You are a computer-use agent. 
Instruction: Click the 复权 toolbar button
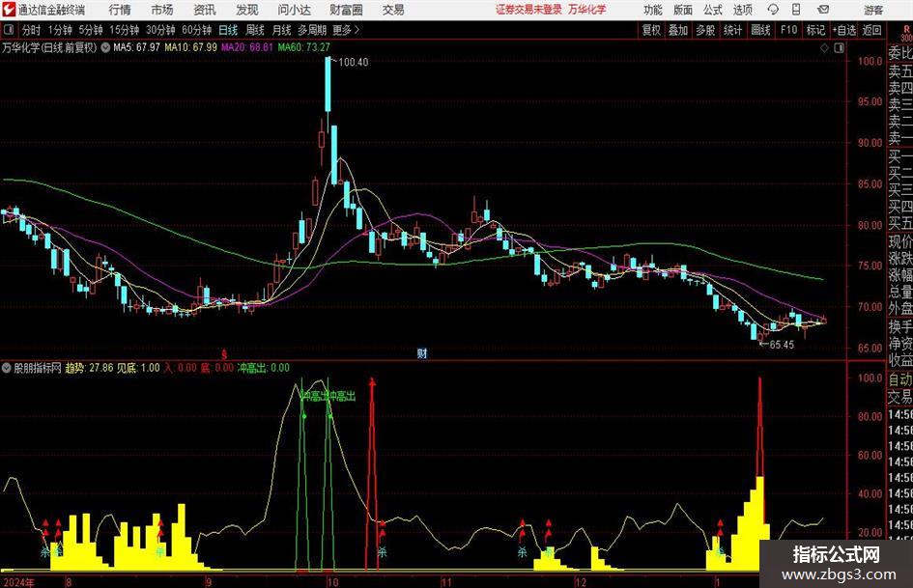tap(651, 30)
